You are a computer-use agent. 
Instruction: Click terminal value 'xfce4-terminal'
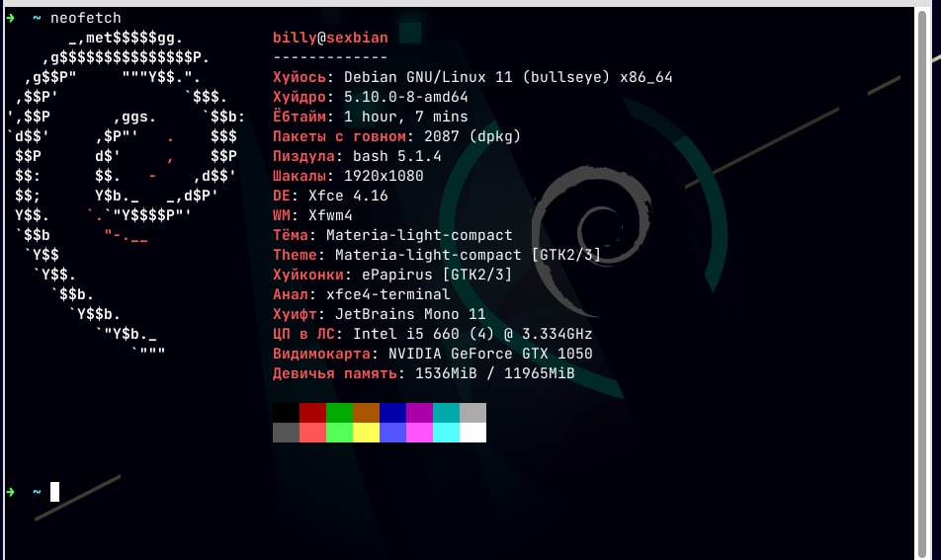(388, 294)
